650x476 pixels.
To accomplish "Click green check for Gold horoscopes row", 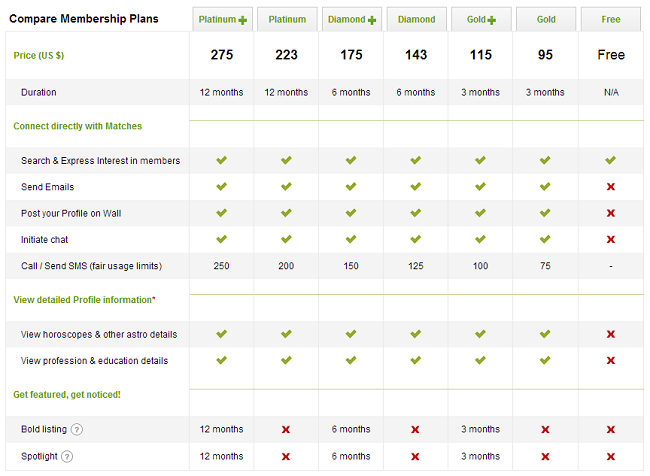I will tap(545, 334).
